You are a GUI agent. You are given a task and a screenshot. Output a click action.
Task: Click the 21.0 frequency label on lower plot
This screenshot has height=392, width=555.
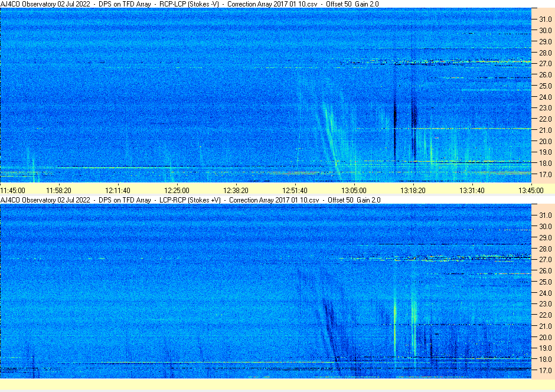(545, 326)
